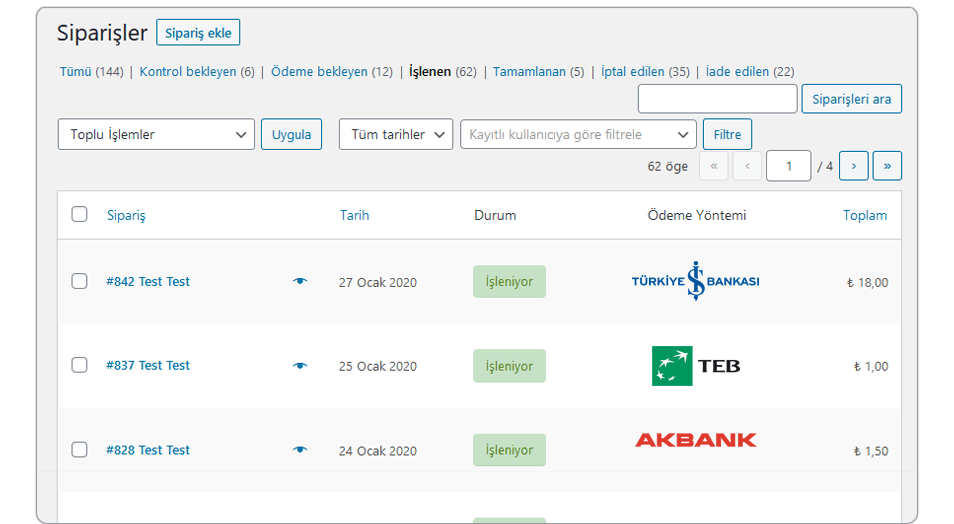Click the total ₺ 18,00
The height and width of the screenshot is (524, 954).
coord(868,282)
